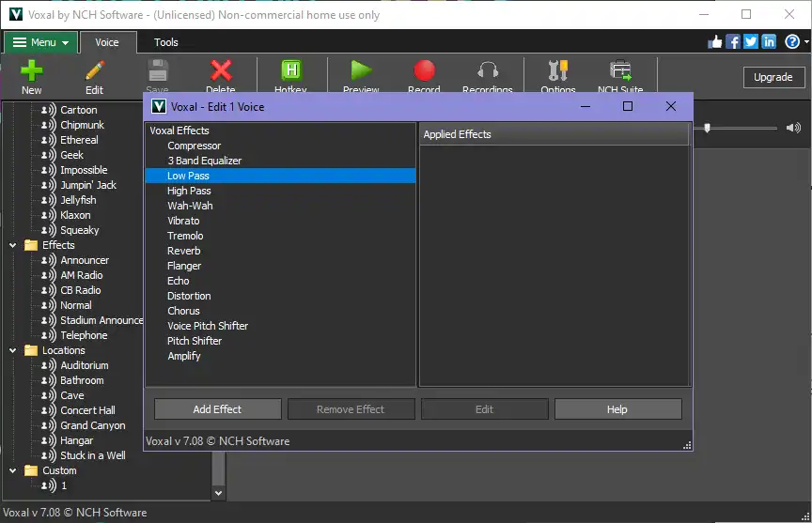
Task: Select the Stadium Announcer voice
Action: point(101,320)
